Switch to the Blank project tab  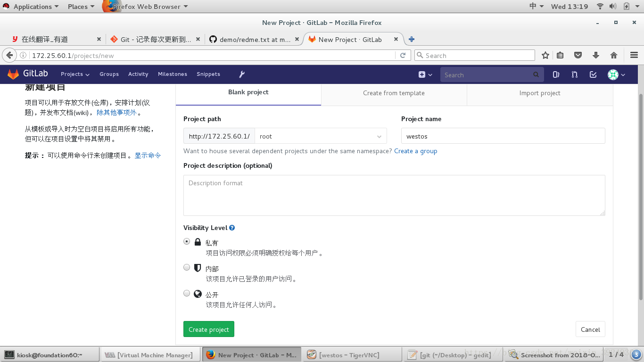[x=248, y=92]
